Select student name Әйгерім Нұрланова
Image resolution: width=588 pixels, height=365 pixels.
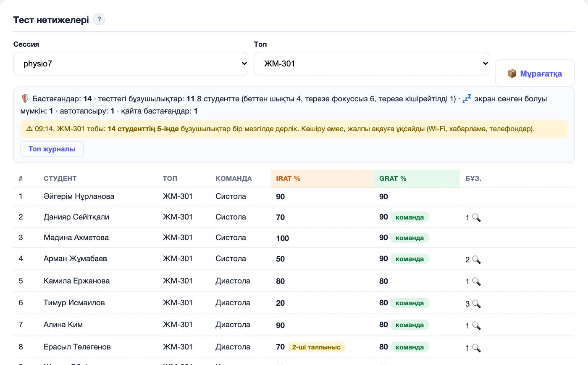79,196
